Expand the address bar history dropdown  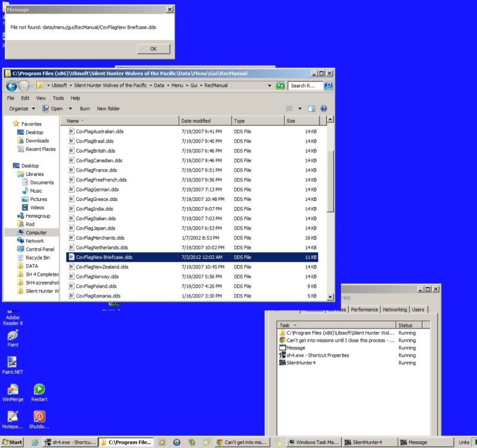271,86
